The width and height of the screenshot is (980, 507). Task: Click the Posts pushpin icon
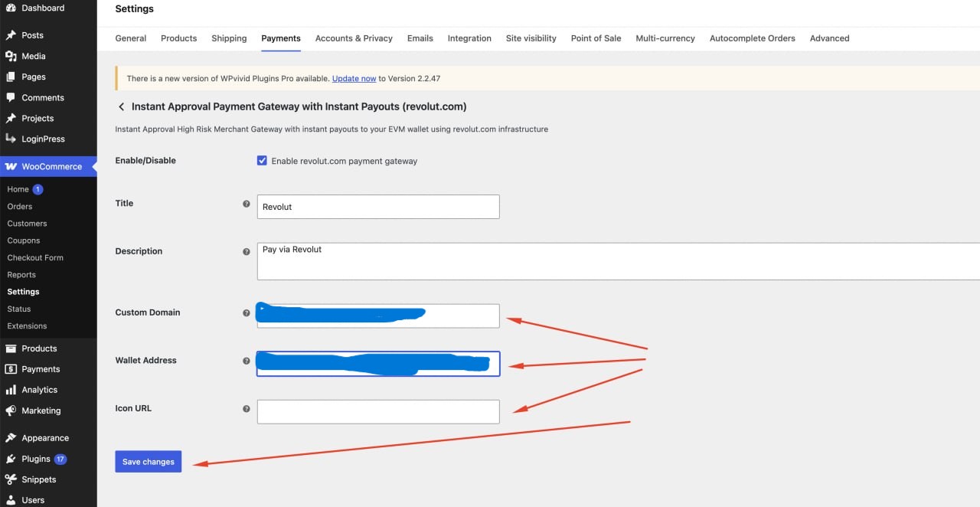click(11, 35)
